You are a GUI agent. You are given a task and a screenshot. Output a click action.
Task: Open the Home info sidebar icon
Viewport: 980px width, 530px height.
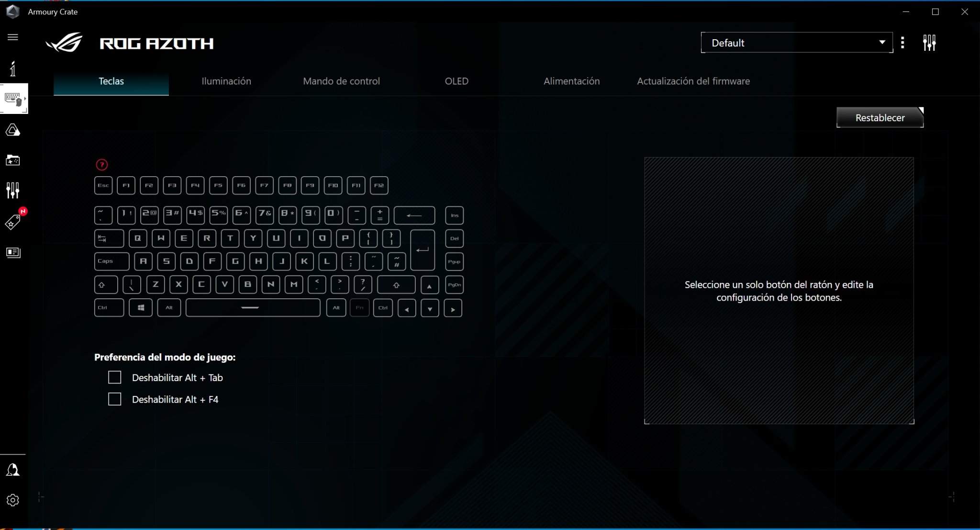pyautogui.click(x=13, y=68)
